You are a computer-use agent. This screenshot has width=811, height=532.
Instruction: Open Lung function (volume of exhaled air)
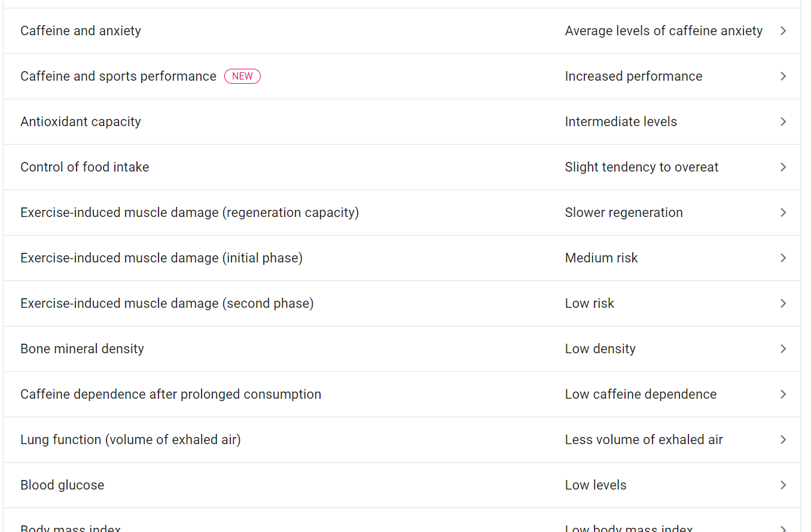click(130, 440)
